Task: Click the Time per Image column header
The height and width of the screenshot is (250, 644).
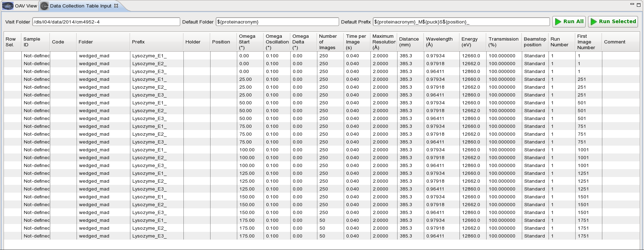Action: pos(357,42)
